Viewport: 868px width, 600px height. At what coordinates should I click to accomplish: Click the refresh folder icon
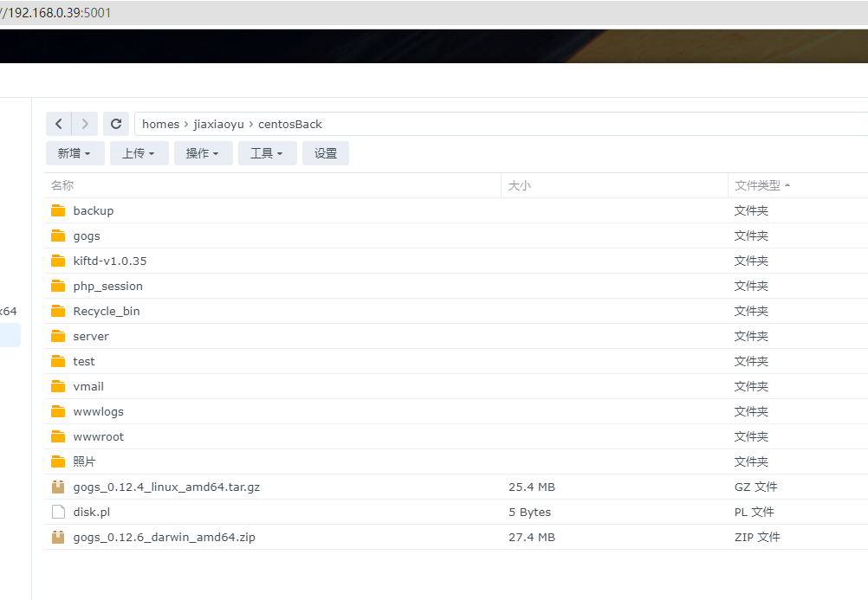[115, 124]
